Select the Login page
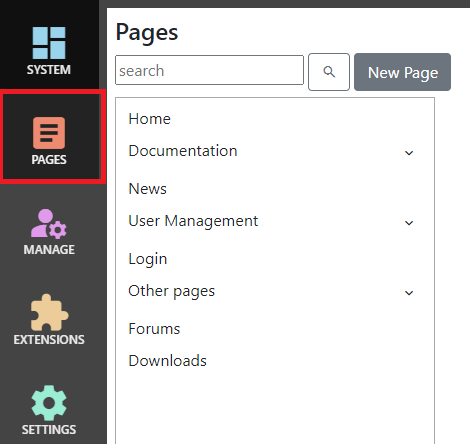Screen dimensions: 470x444 coord(148,259)
